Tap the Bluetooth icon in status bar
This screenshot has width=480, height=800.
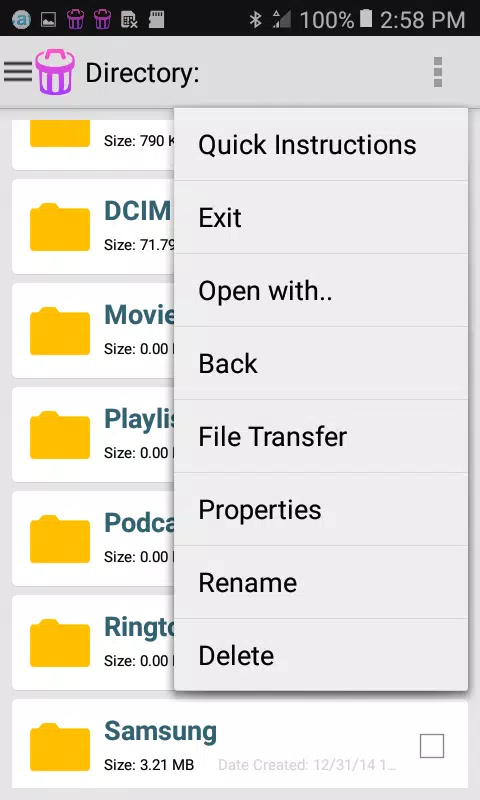[x=255, y=19]
